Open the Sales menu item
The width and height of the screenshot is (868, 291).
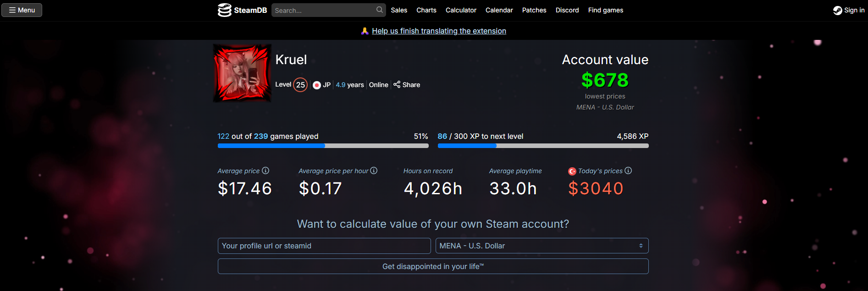coord(399,10)
